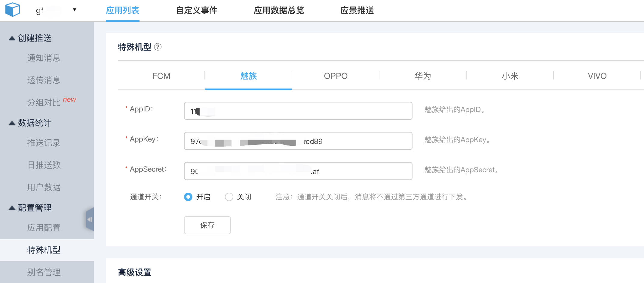The image size is (644, 283).
Task: Go to 推送记录 in sidebar
Action: click(x=44, y=143)
